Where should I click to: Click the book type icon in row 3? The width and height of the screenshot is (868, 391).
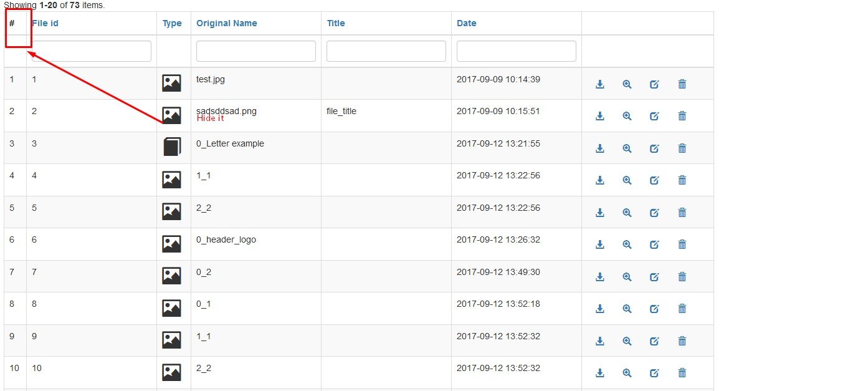[x=171, y=147]
